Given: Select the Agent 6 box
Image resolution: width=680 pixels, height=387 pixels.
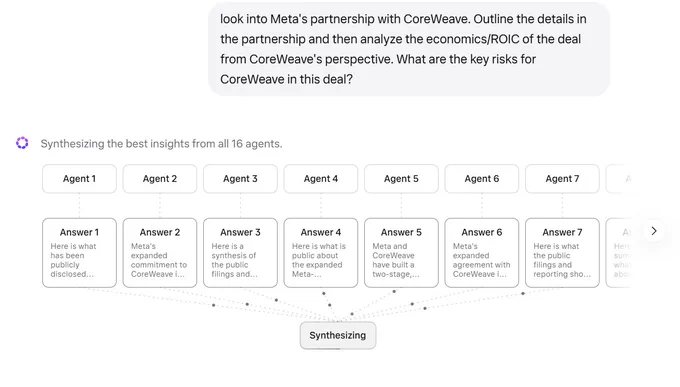Looking at the screenshot, I should 482,179.
